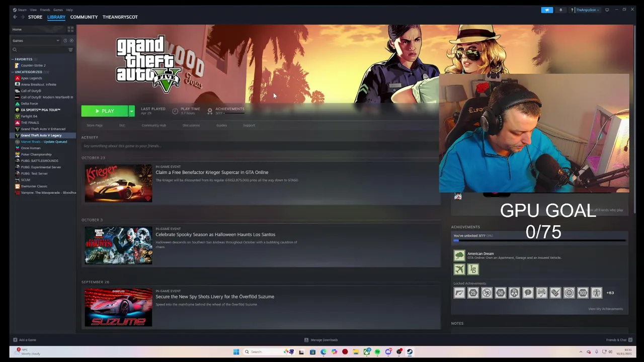Screen dimensions: 644x362
Task: Click the achievements progress bar
Action: pos(540,241)
